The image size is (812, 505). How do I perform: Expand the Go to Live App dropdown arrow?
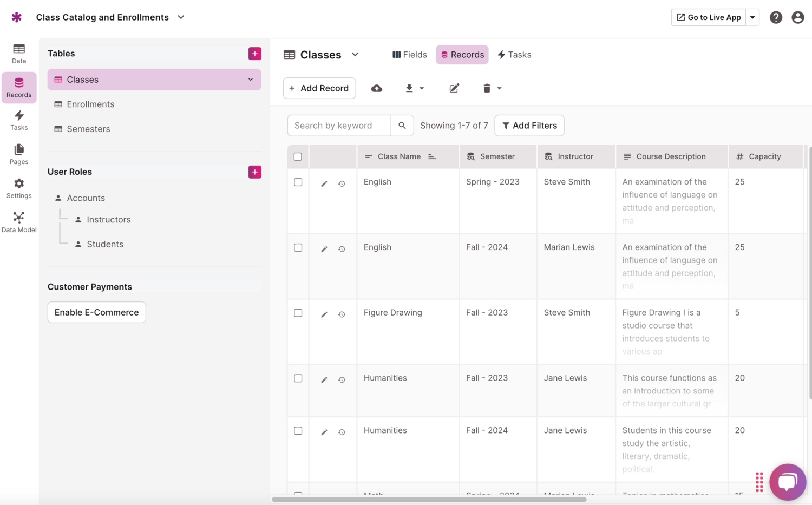pos(752,17)
